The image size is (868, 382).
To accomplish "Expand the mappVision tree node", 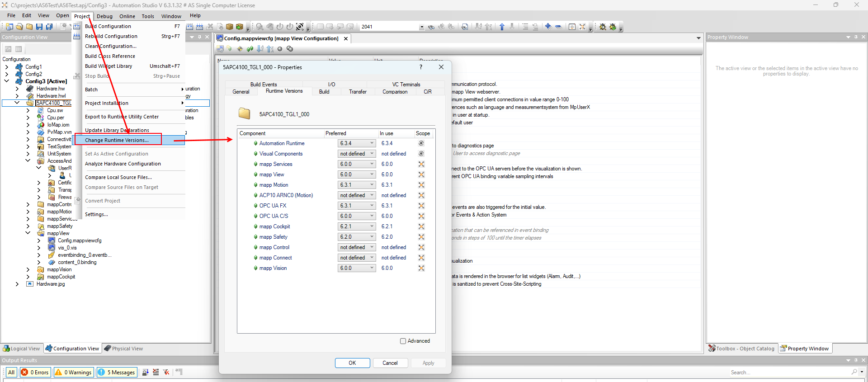I will (x=28, y=269).
